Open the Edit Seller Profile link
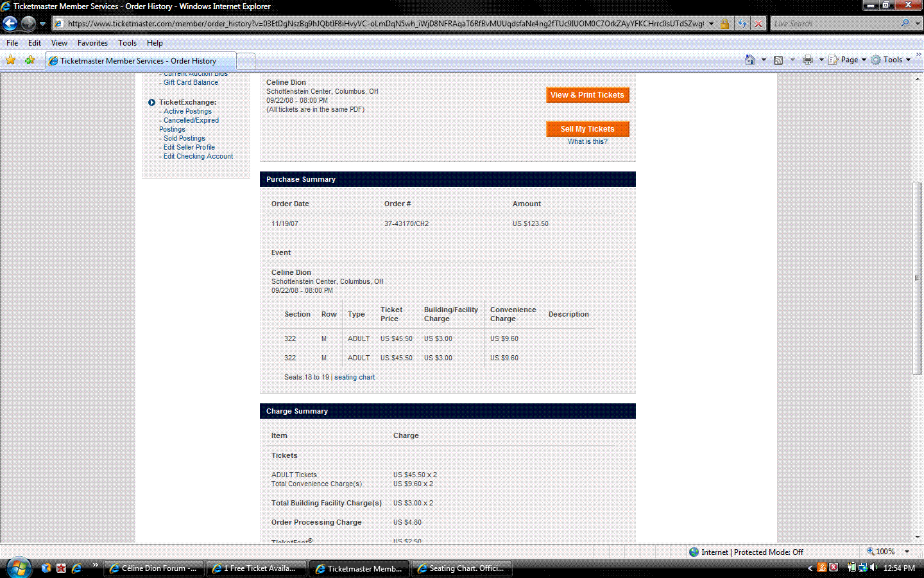Viewport: 924px width, 578px height. (189, 147)
